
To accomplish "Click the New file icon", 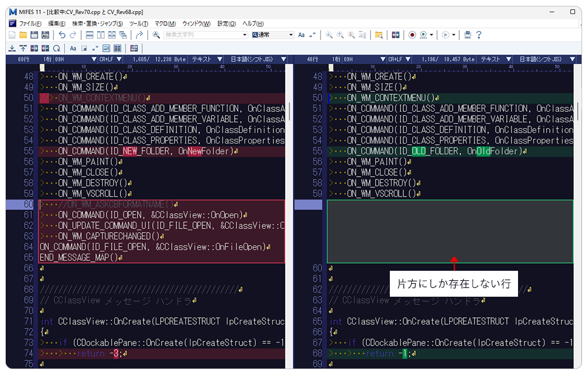I will (12, 35).
